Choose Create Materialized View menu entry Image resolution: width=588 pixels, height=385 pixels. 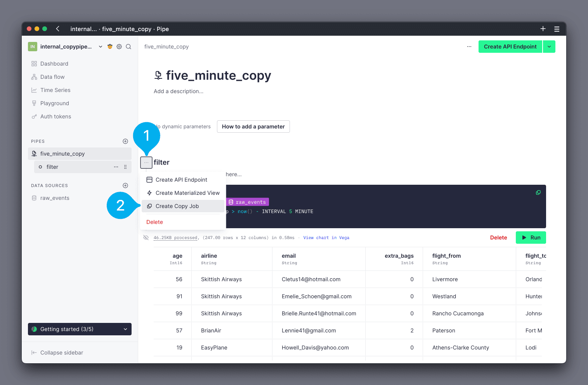[x=187, y=193]
